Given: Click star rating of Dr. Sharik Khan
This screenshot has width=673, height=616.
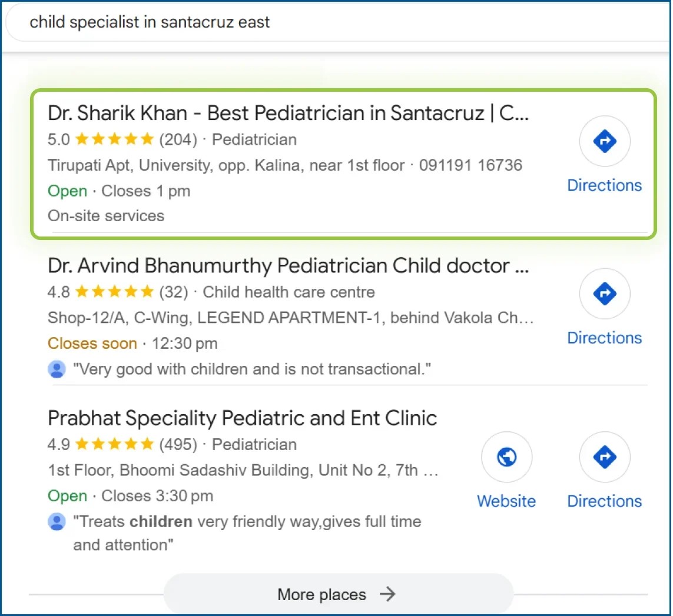Looking at the screenshot, I should coord(114,140).
